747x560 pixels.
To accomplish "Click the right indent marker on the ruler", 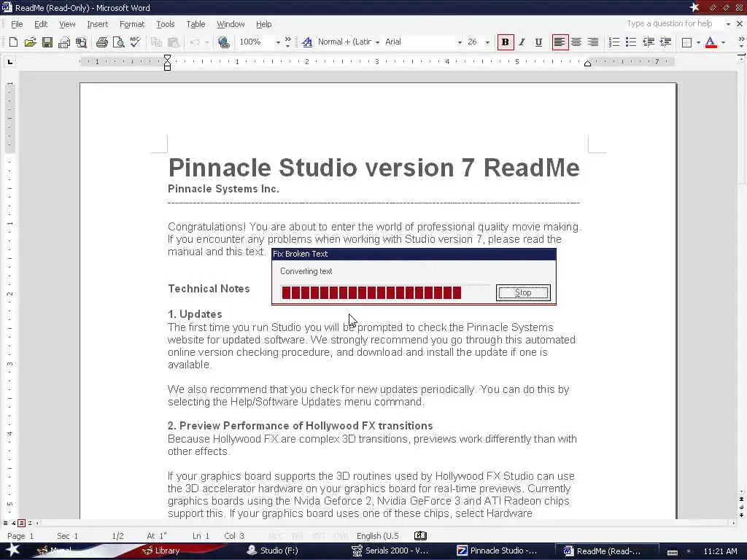I will click(588, 63).
